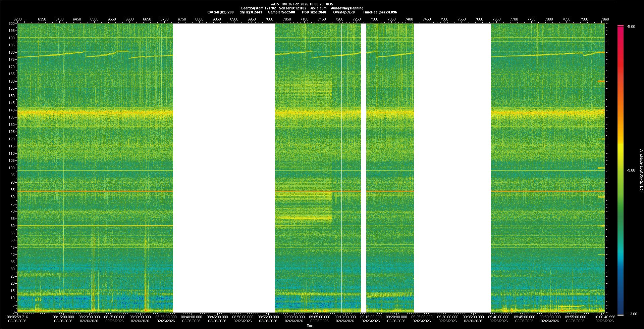The image size is (644, 329).
Task: Click the AOS Thu 26 Feb 2026 title
Action: click(302, 4)
